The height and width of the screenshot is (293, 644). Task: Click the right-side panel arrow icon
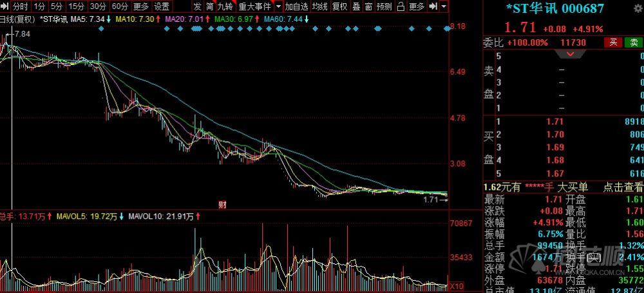(433, 6)
